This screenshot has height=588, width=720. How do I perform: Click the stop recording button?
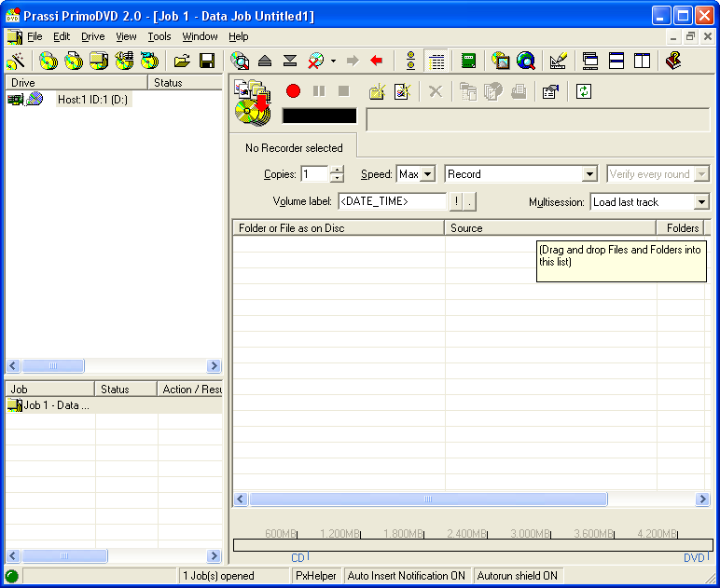(x=343, y=90)
